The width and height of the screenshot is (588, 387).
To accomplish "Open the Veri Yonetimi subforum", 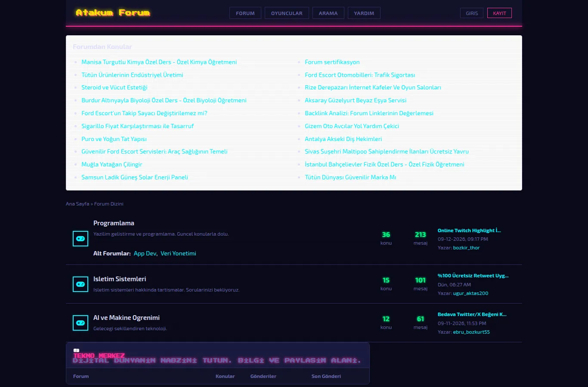I will 178,254.
